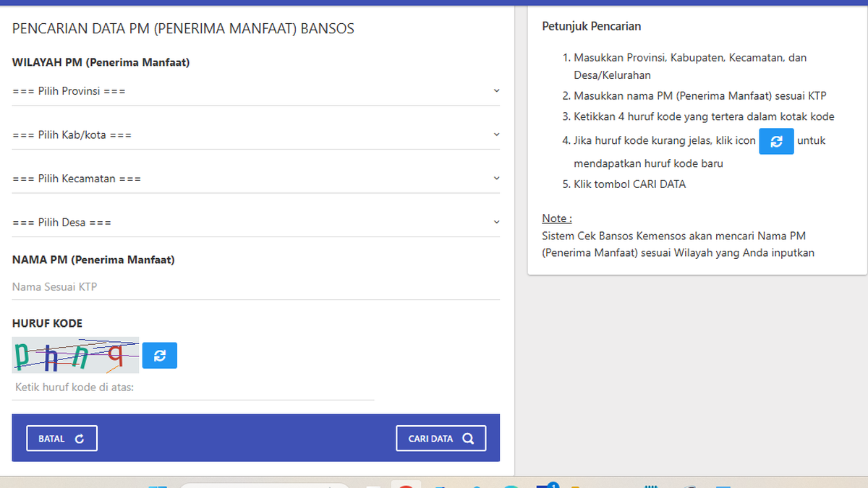Refresh the captcha code next to the image
Viewport: 868px width, 488px height.
[160, 355]
